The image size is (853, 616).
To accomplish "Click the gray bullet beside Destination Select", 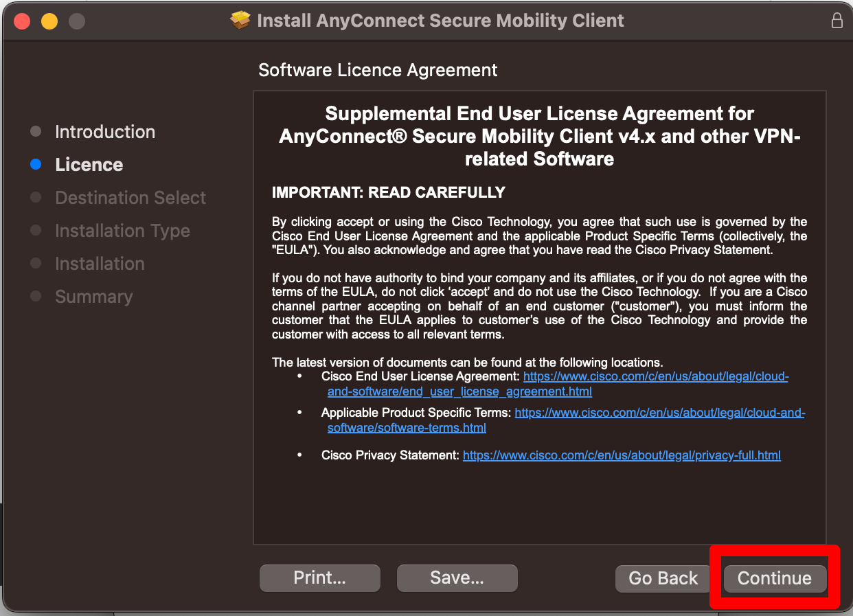I will coord(36,197).
